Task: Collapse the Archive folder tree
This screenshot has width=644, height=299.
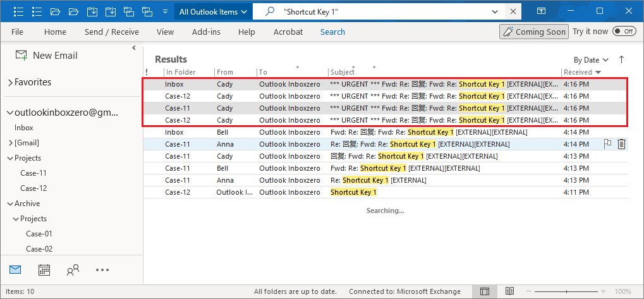Action: pos(10,204)
